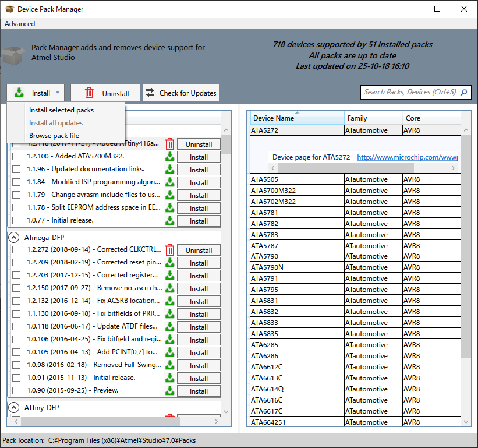Click the download icon for 1.2.203 Corrected register
478x448 pixels.
click(170, 276)
